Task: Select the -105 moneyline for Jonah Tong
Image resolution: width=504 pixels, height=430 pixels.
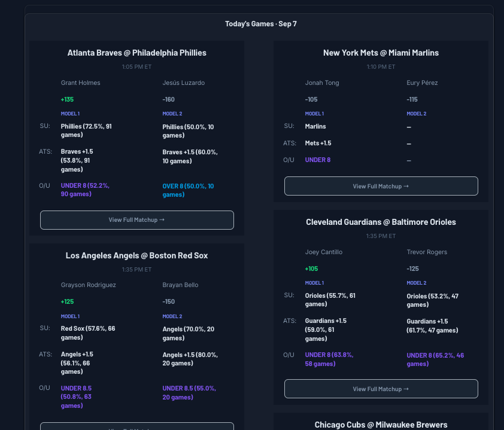Action: [311, 99]
